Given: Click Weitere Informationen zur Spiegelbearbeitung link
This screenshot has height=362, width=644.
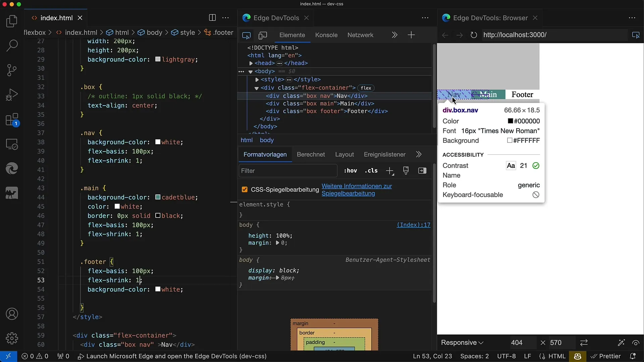Looking at the screenshot, I should click(x=357, y=190).
